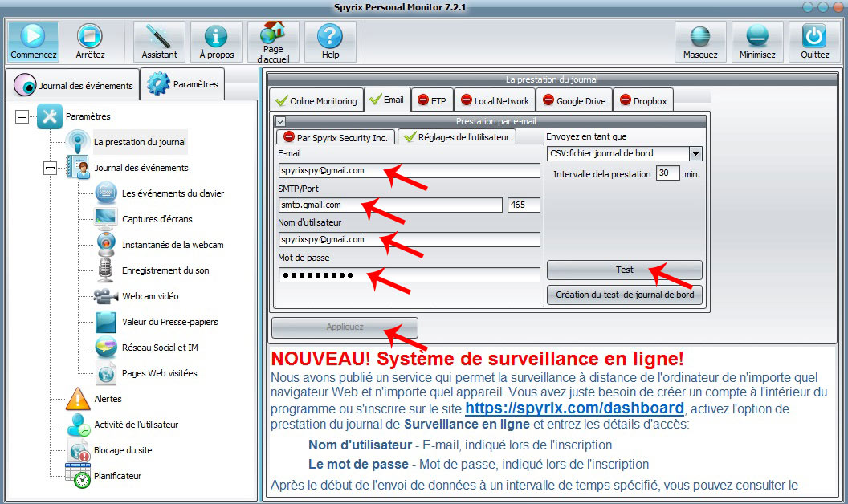The image size is (848, 504).
Task: Click the webcam snapshots icon
Action: click(x=106, y=244)
